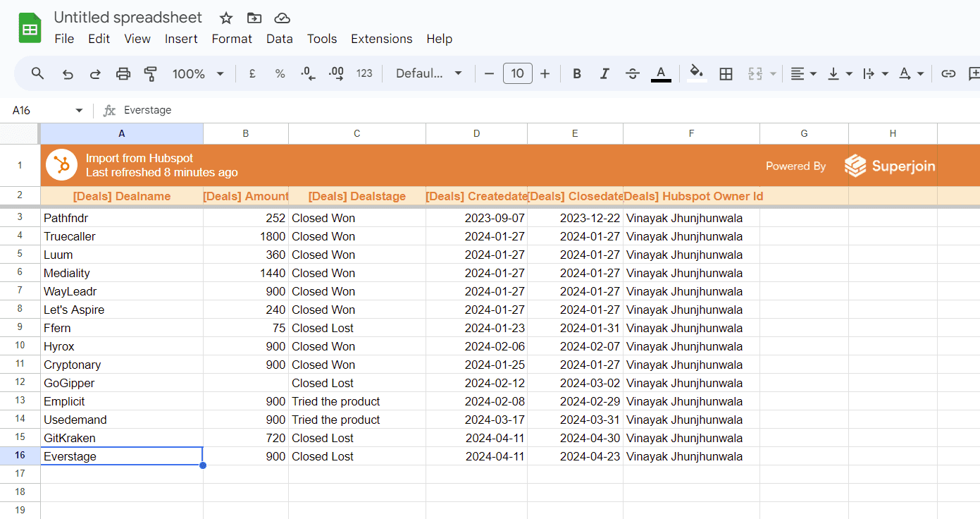Select the [Deals] Dealname header cell
980x519 pixels.
click(x=122, y=196)
